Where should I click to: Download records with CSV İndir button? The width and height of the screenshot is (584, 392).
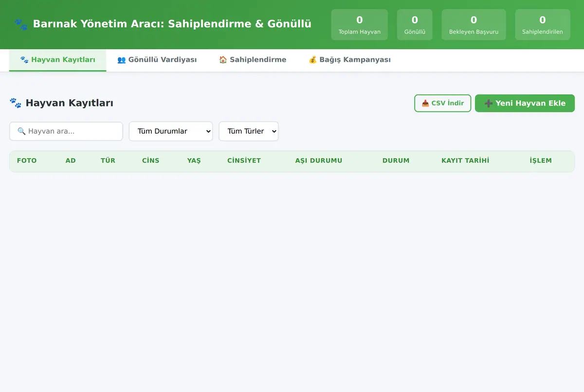pos(443,103)
